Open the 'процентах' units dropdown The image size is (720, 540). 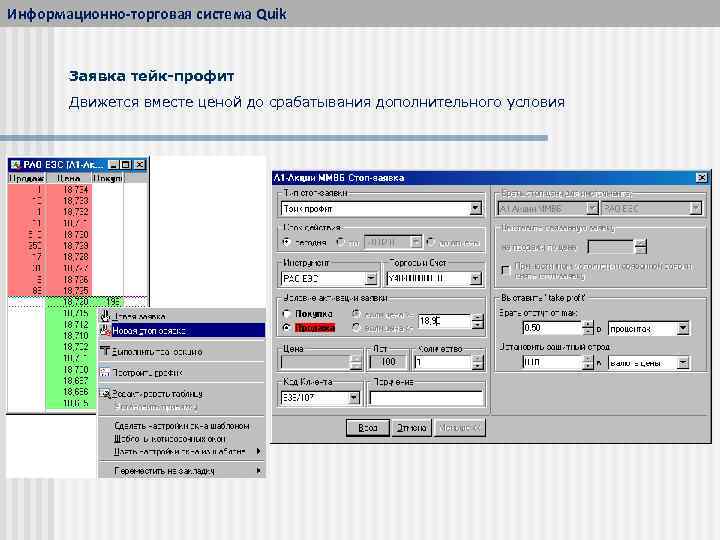(683, 328)
